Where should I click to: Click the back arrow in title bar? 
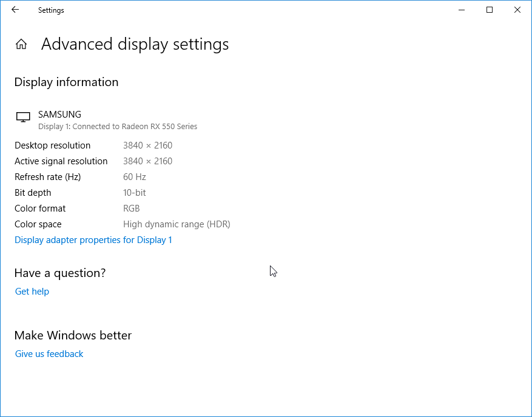point(15,10)
